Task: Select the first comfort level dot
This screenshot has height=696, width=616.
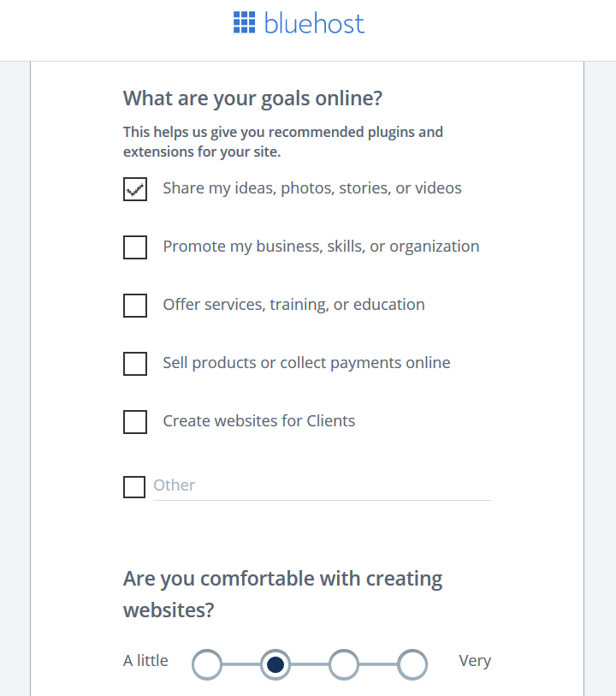Action: click(x=207, y=664)
